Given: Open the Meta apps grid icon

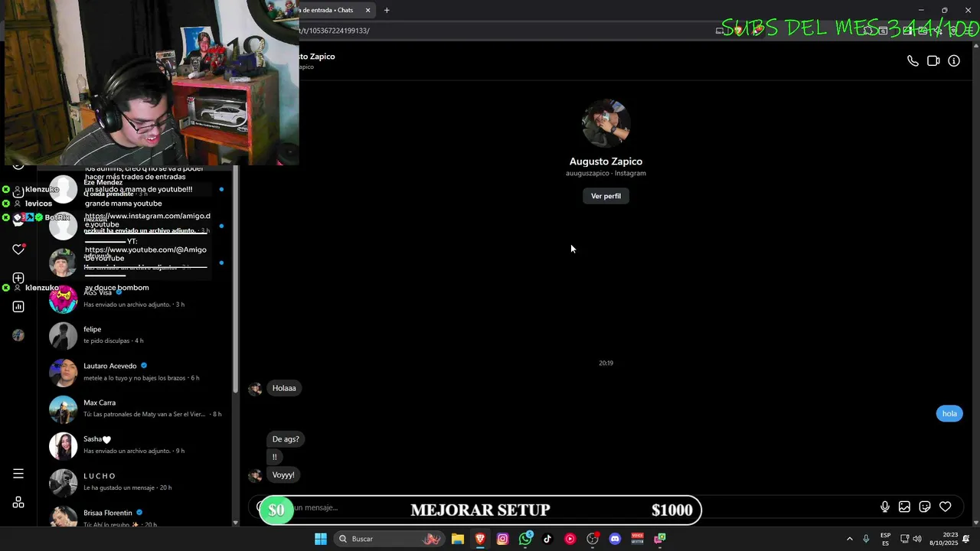Looking at the screenshot, I should (x=18, y=503).
